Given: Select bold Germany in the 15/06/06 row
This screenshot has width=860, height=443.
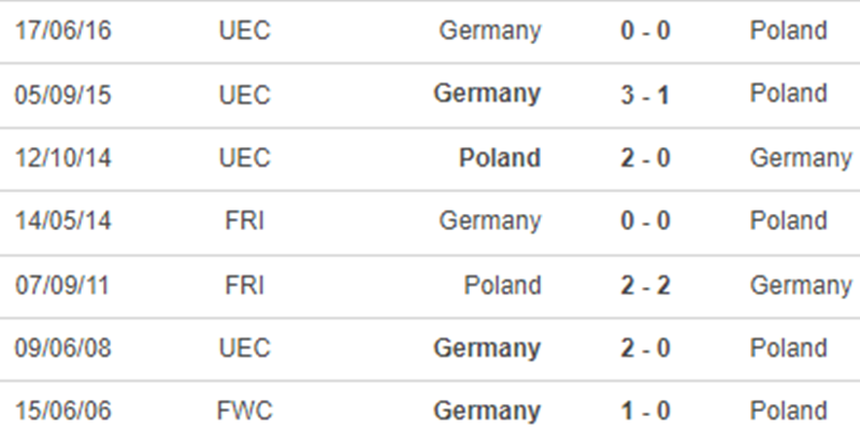Looking at the screenshot, I should (x=488, y=411).
